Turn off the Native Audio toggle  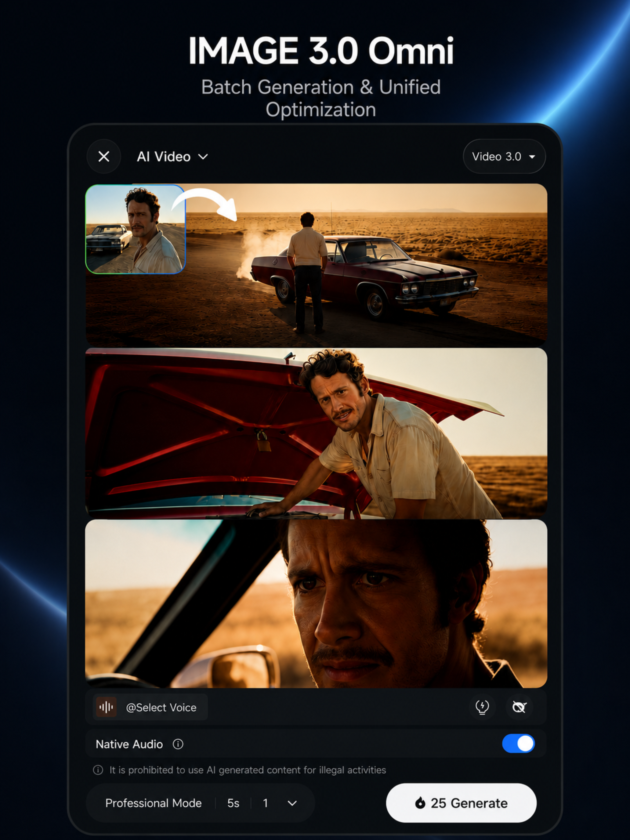click(x=518, y=744)
